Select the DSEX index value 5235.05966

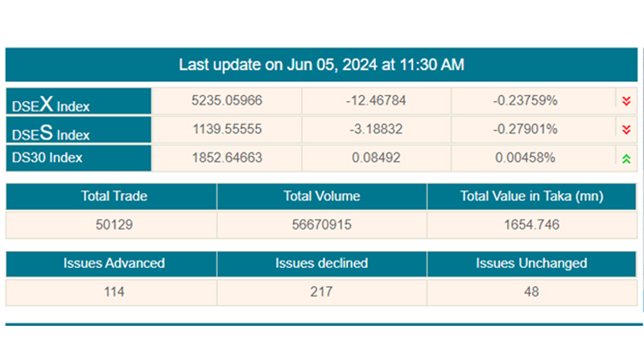click(x=226, y=101)
